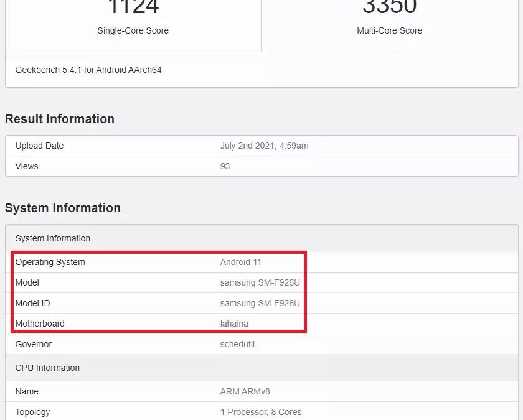
Task: Click the Motherboard value lahaina
Action: [233, 324]
